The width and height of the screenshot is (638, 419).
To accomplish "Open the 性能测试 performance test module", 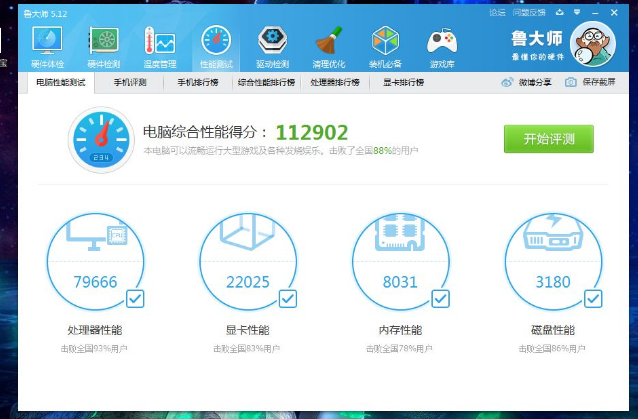I will click(x=216, y=47).
